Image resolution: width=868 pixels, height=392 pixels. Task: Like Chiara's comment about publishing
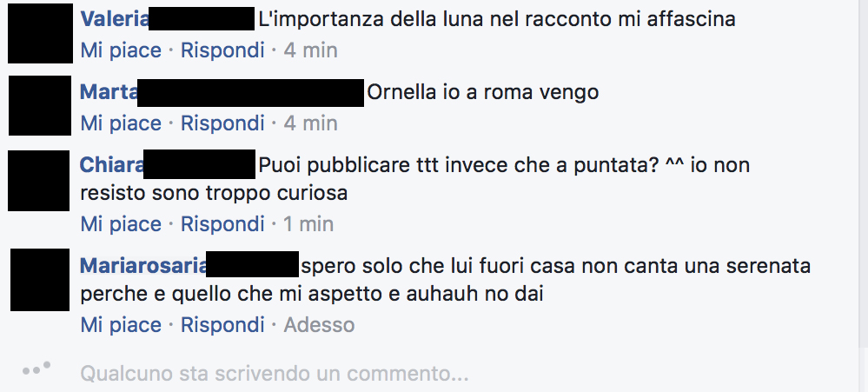pyautogui.click(x=121, y=223)
